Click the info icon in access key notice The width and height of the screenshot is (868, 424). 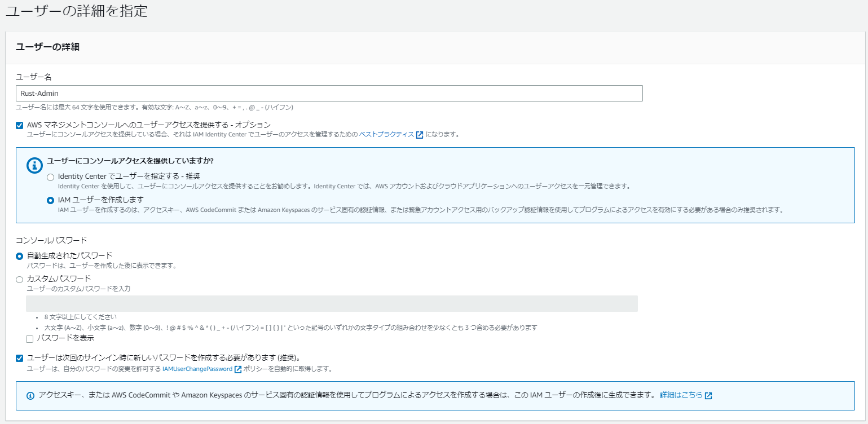click(x=30, y=395)
